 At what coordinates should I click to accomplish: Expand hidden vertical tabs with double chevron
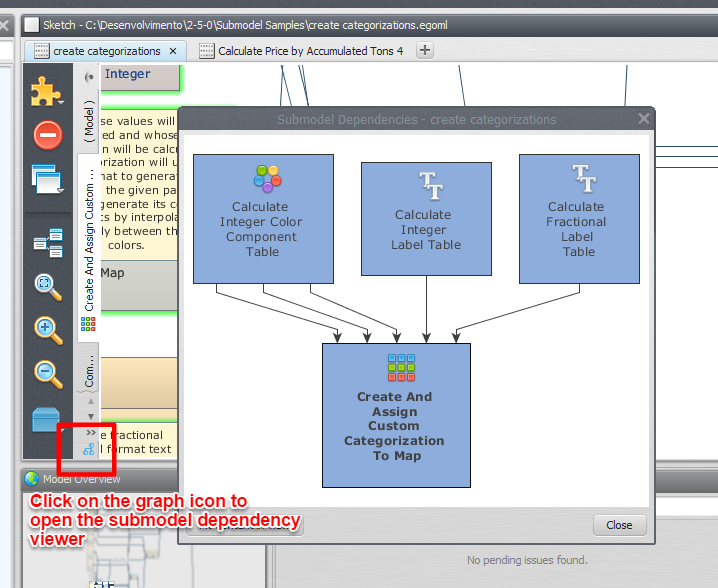click(90, 433)
